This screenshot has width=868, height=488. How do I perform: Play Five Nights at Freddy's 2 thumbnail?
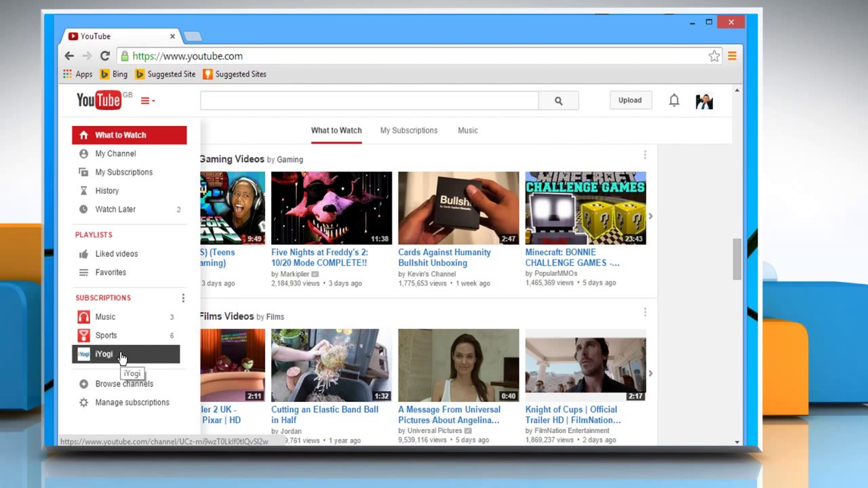pyautogui.click(x=332, y=208)
